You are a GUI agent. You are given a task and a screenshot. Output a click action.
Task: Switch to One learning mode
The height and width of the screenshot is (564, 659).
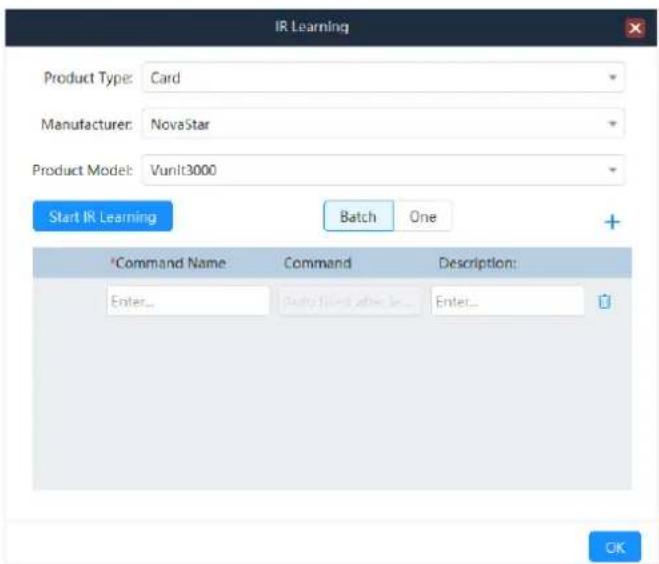click(423, 216)
